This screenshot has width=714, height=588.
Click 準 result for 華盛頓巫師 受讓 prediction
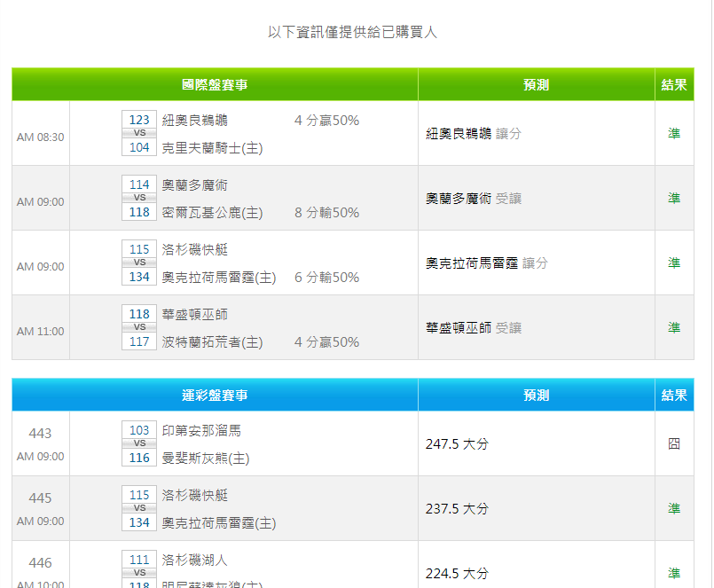674,327
